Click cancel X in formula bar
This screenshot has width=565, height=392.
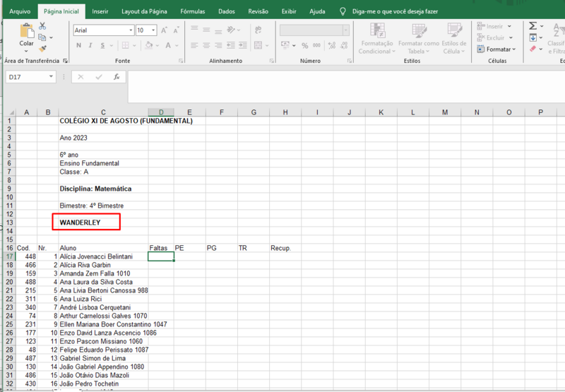(81, 77)
